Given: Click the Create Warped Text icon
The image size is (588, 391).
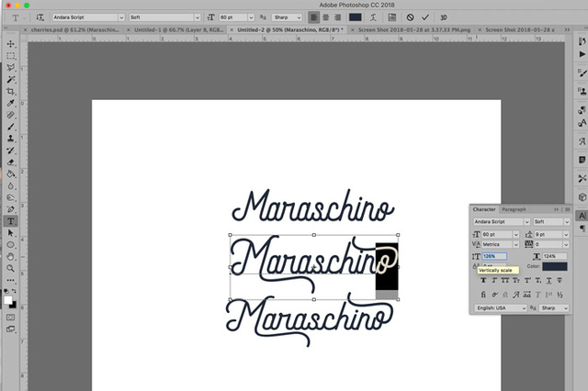Looking at the screenshot, I should point(373,17).
